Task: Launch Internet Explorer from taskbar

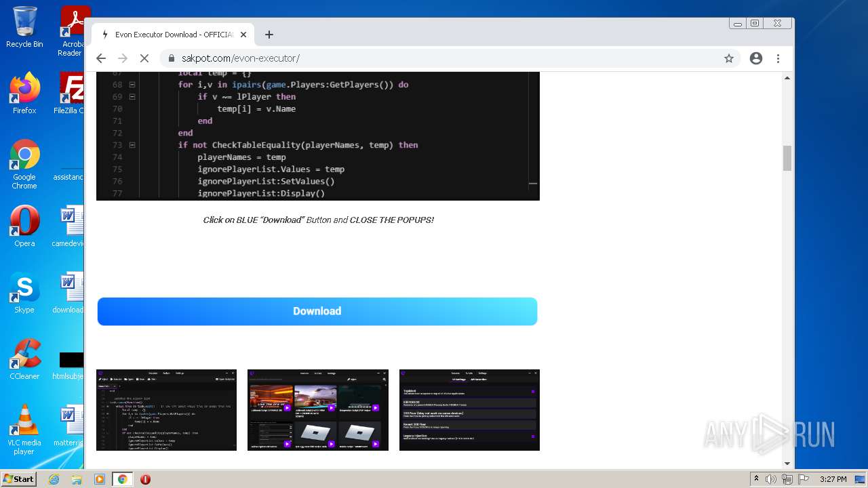Action: coord(54,479)
